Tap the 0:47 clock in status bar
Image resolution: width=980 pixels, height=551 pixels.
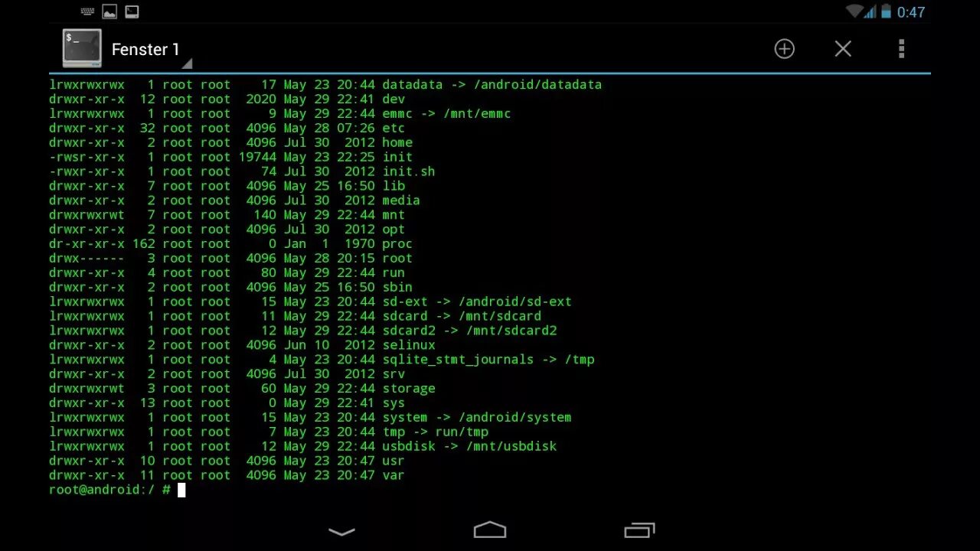[x=911, y=12]
